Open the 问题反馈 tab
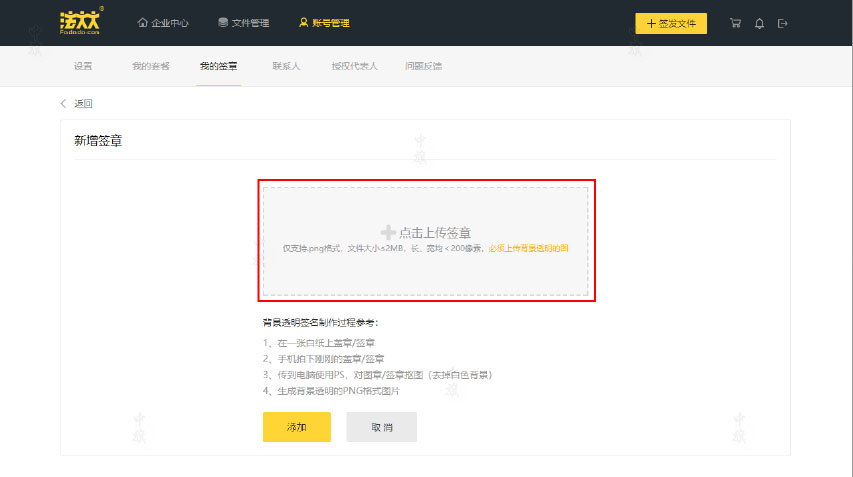This screenshot has height=477, width=853. 423,66
